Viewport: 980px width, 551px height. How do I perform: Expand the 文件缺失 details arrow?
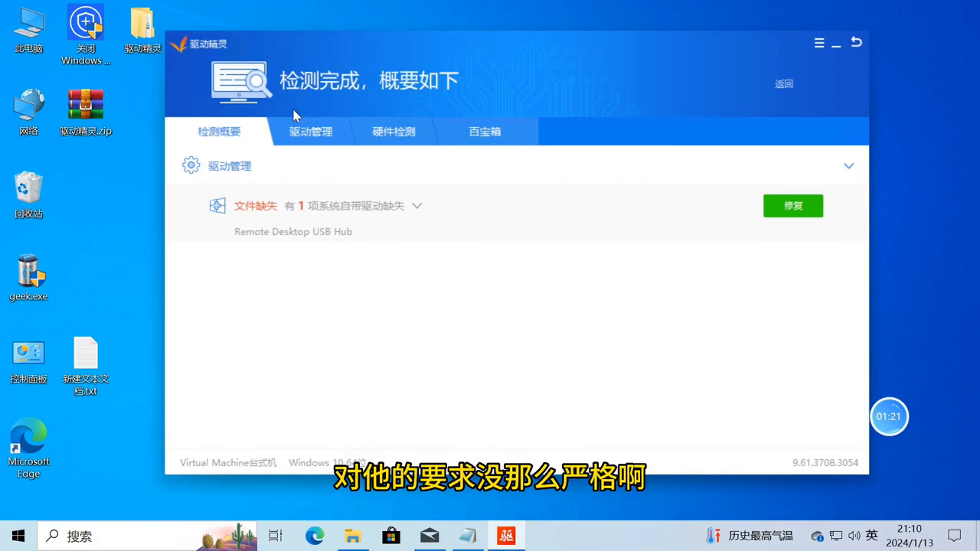417,206
